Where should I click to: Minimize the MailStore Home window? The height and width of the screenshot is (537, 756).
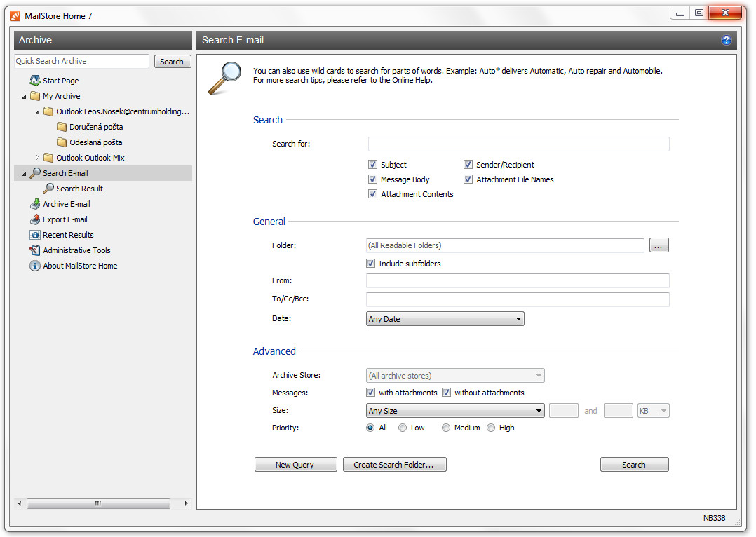680,13
